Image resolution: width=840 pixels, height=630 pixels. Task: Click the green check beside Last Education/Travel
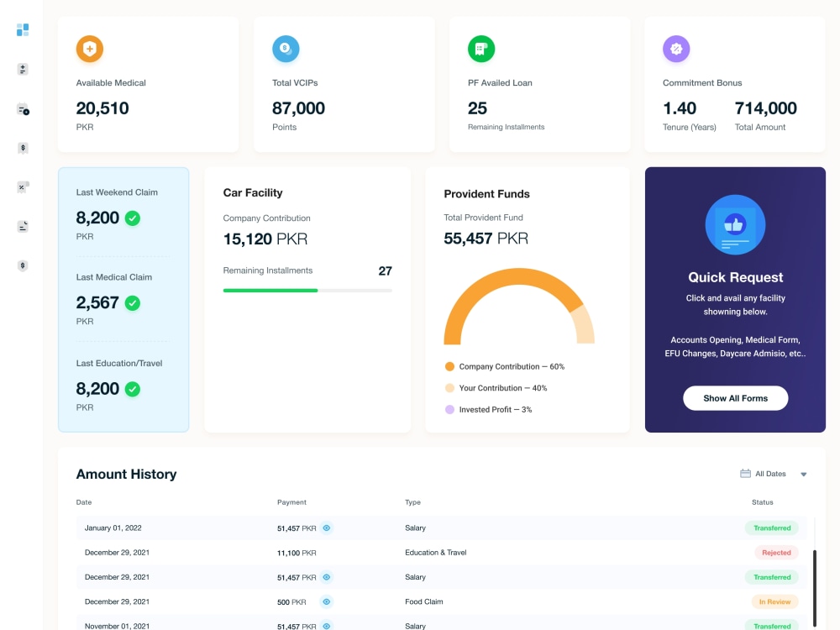[x=133, y=389]
